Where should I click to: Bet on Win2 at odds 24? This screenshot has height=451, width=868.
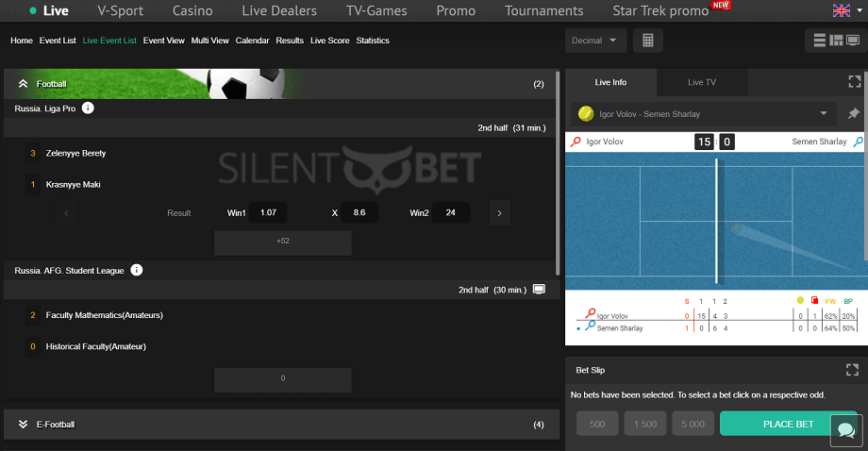coord(451,212)
